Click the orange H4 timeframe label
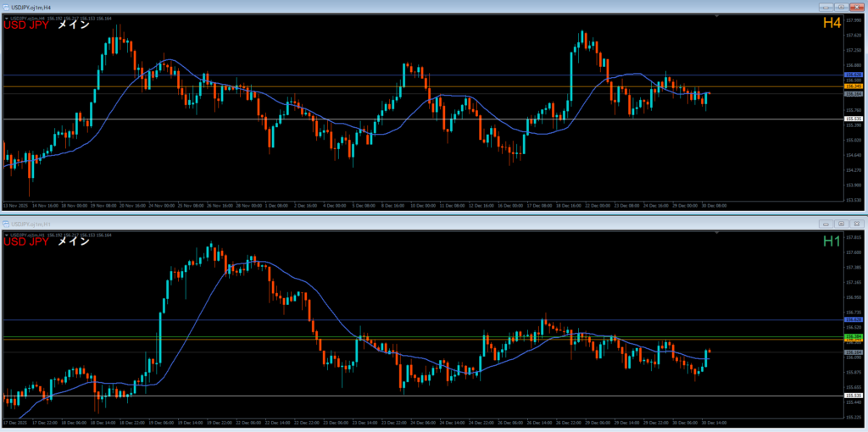 click(x=831, y=24)
